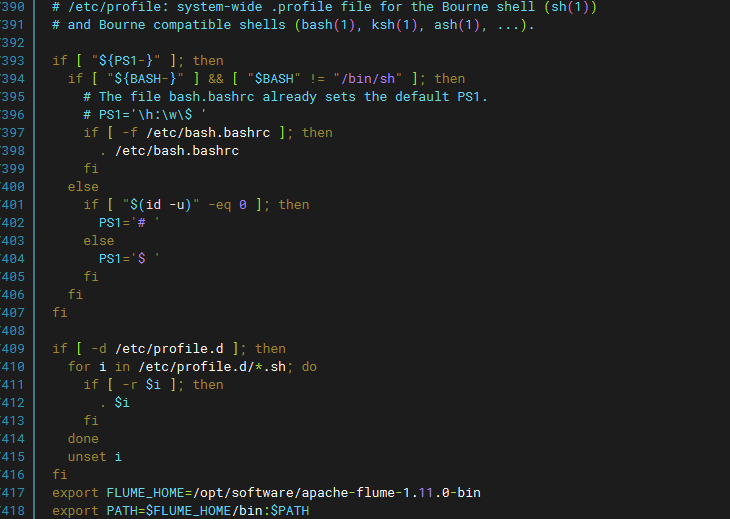Click the comment '# /etc/profile: system-wide' line

(x=324, y=7)
